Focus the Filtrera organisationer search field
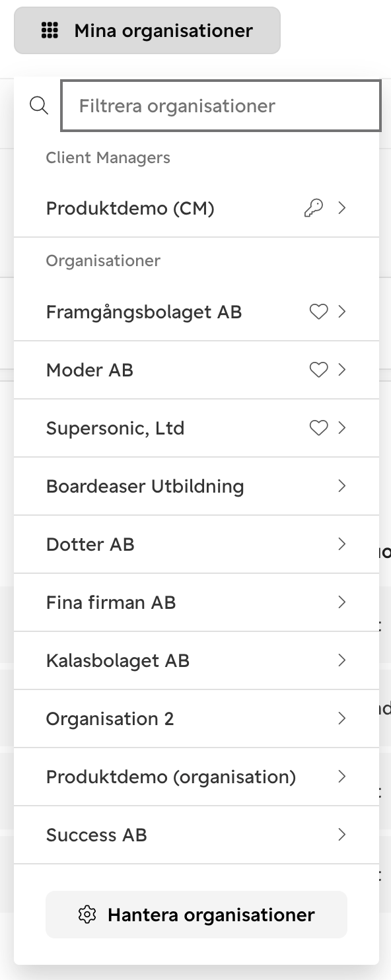This screenshot has height=980, width=391. (221, 106)
